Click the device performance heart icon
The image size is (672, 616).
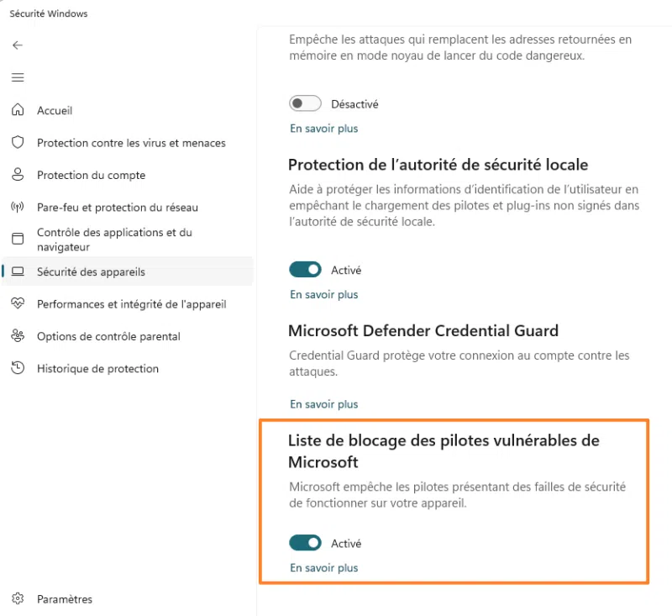[18, 303]
